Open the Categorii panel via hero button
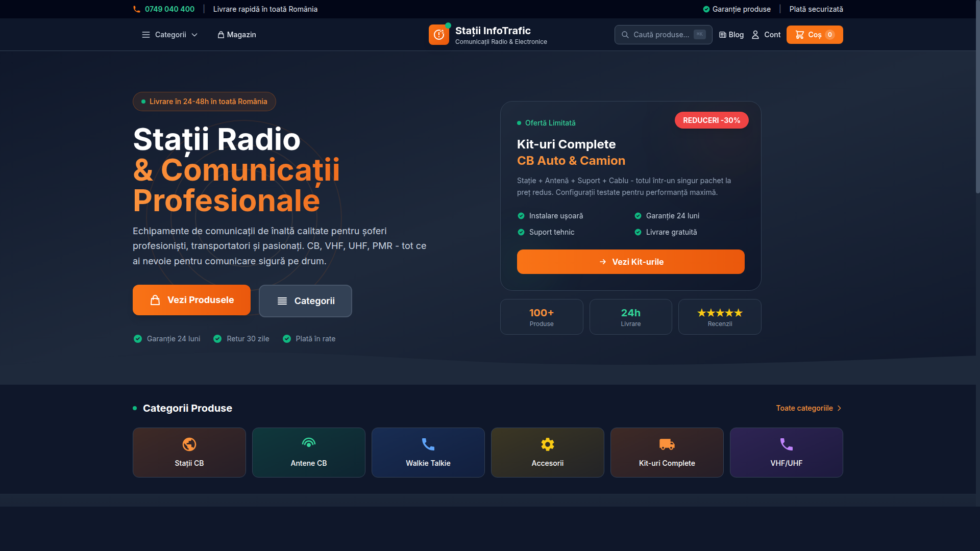 305,300
